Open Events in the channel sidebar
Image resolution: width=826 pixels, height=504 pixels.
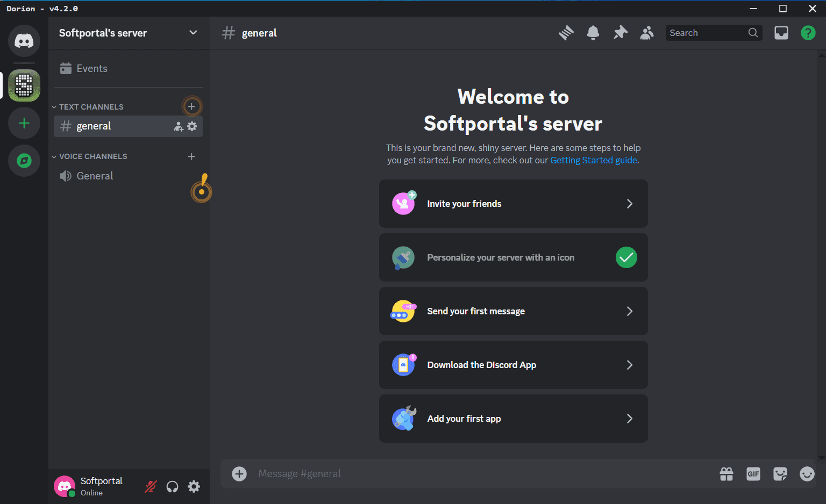pos(128,68)
